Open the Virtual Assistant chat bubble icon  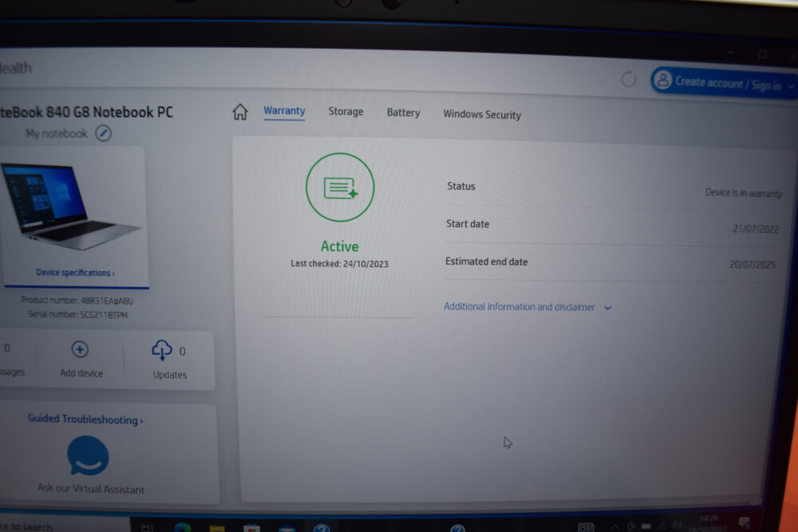[88, 455]
